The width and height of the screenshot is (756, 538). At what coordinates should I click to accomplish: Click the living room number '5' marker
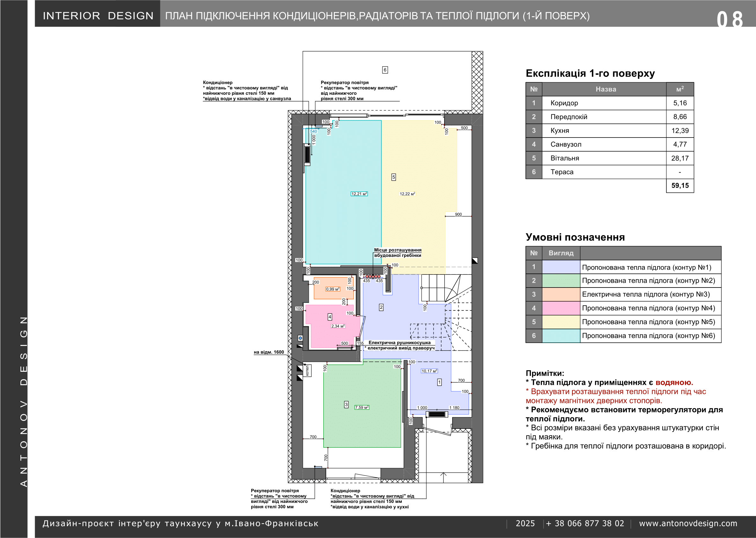(393, 177)
